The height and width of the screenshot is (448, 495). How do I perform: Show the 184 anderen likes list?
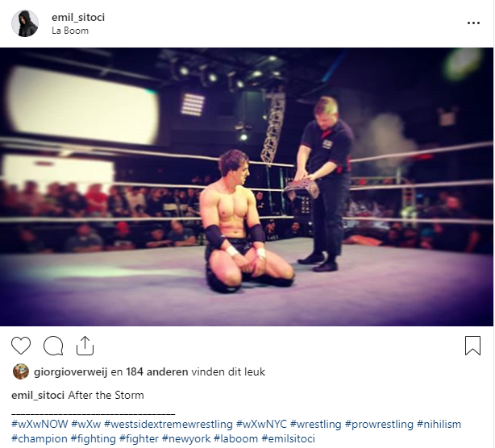157,371
